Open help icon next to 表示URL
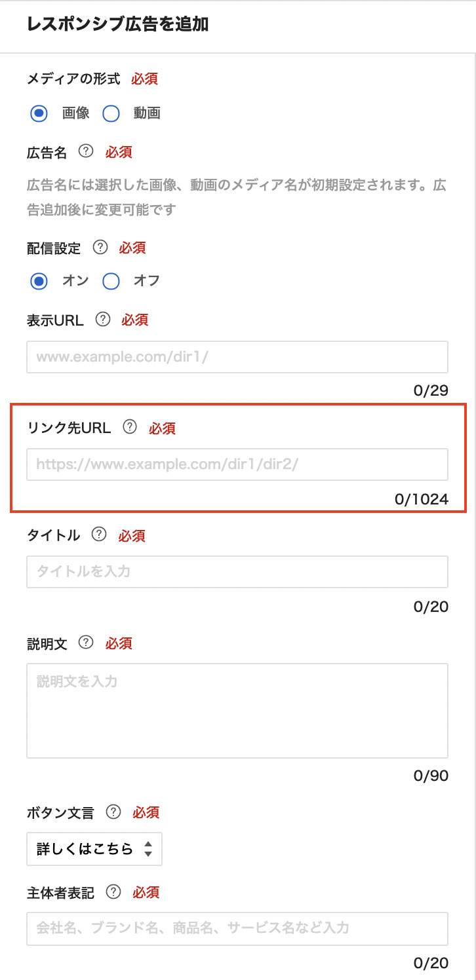 point(102,320)
